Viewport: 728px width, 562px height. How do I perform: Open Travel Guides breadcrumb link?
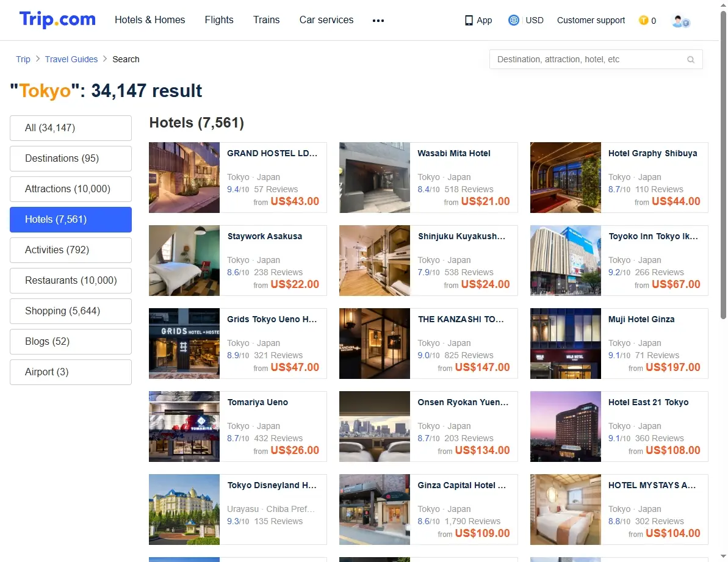pos(71,59)
